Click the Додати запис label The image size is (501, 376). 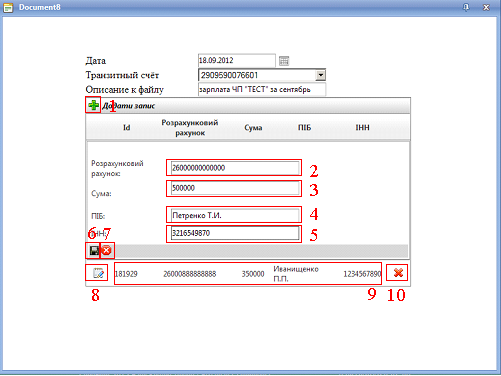coord(129,106)
